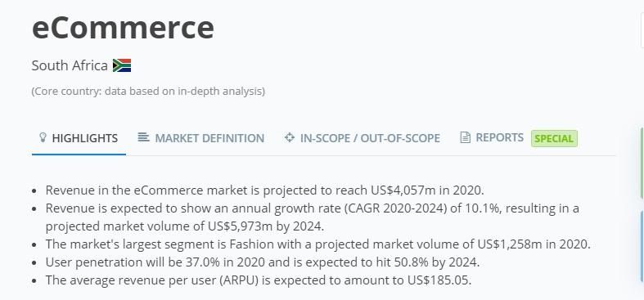
Task: Click the US$4,057m revenue projection bullet
Action: 265,190
